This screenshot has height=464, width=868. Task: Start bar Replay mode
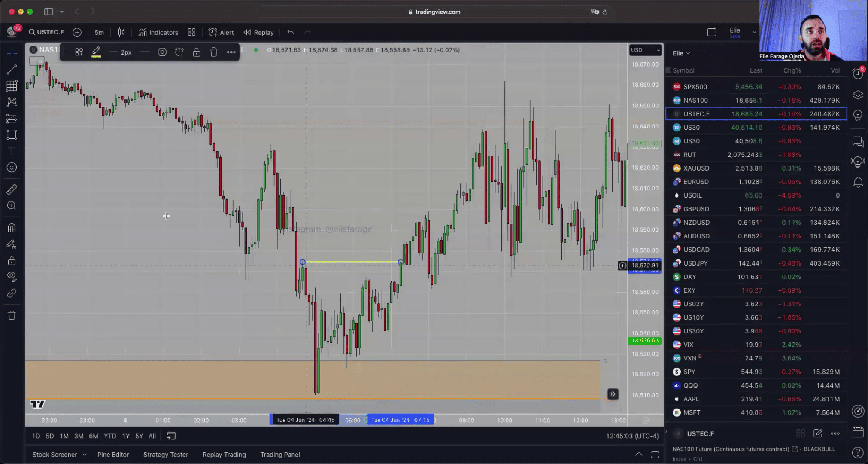tap(258, 32)
